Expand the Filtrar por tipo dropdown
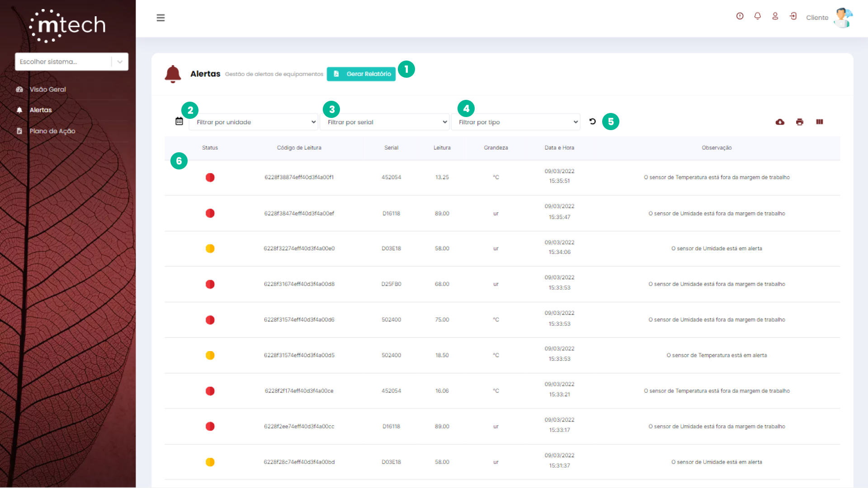This screenshot has width=868, height=488. 516,122
